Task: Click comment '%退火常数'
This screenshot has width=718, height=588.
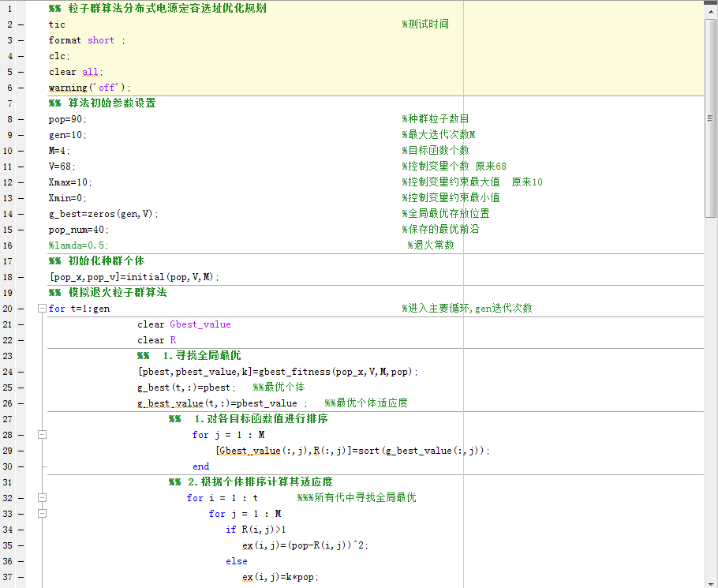Action: tap(431, 245)
